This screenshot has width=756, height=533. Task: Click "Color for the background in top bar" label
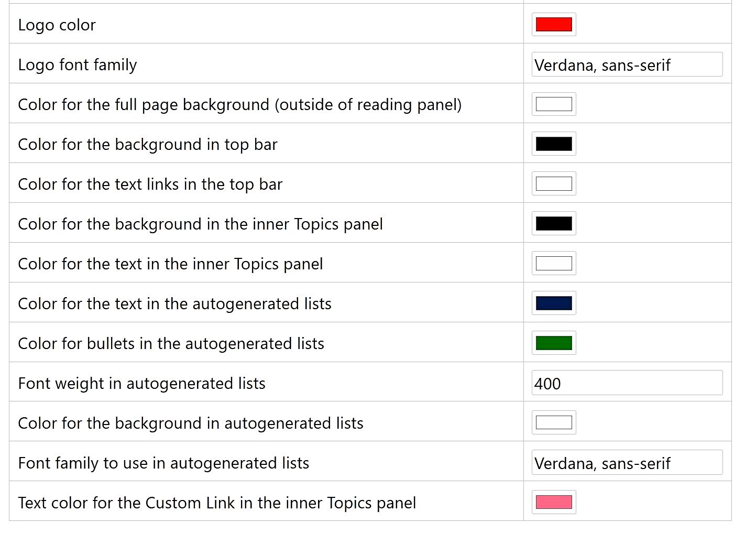click(x=147, y=145)
